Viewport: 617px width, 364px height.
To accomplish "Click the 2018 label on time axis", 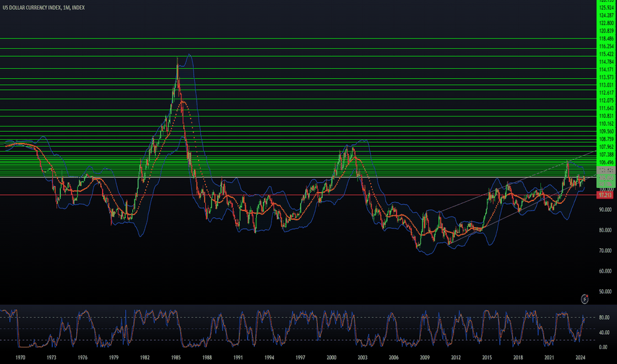I will click(x=518, y=357).
